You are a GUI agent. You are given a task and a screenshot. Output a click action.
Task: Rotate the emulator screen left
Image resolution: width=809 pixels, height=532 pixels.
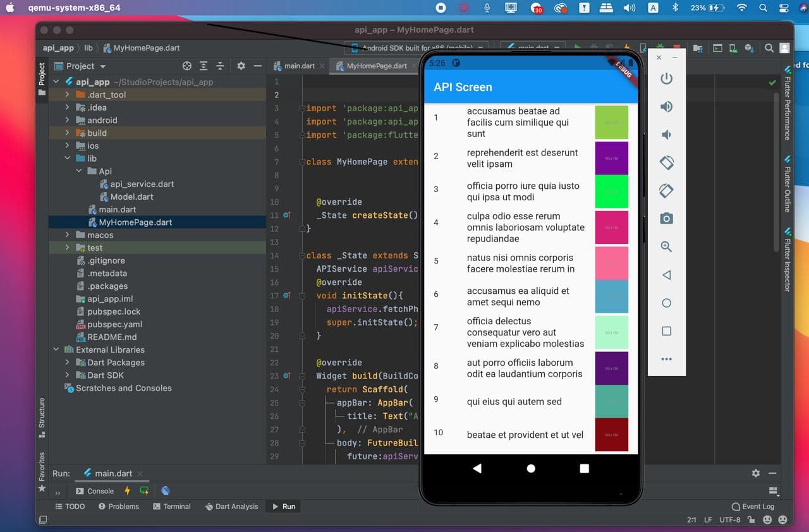[x=666, y=162]
